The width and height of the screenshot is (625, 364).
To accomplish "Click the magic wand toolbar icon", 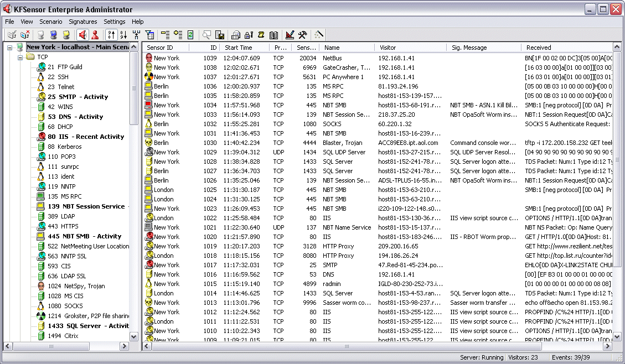I will 318,35.
